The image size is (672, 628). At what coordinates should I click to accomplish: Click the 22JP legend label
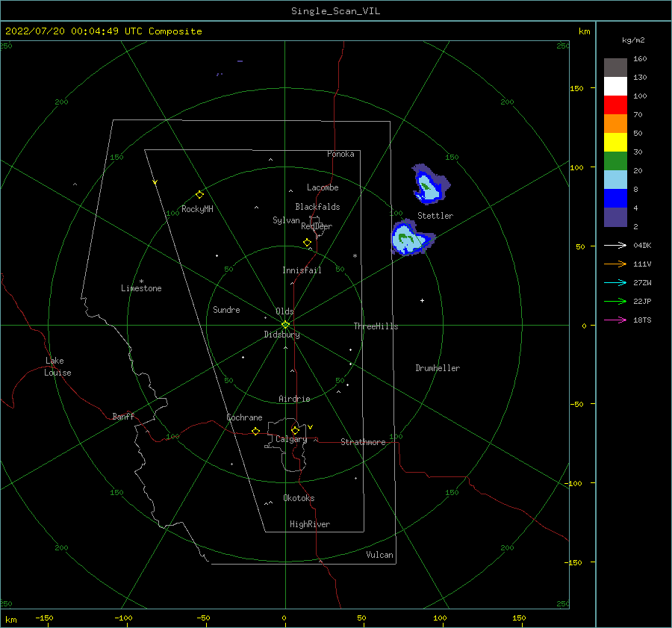point(642,302)
